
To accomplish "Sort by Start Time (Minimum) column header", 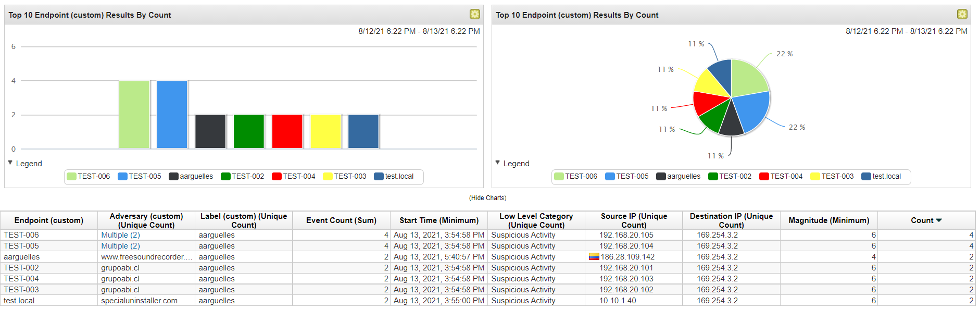I will coord(438,220).
